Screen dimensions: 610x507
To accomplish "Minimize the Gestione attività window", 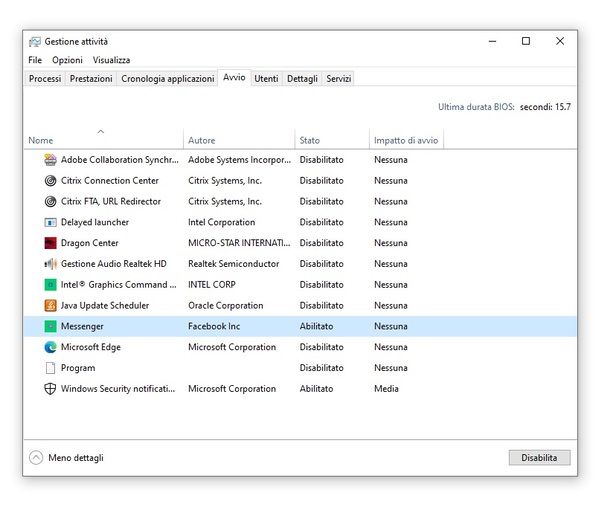I will click(492, 41).
